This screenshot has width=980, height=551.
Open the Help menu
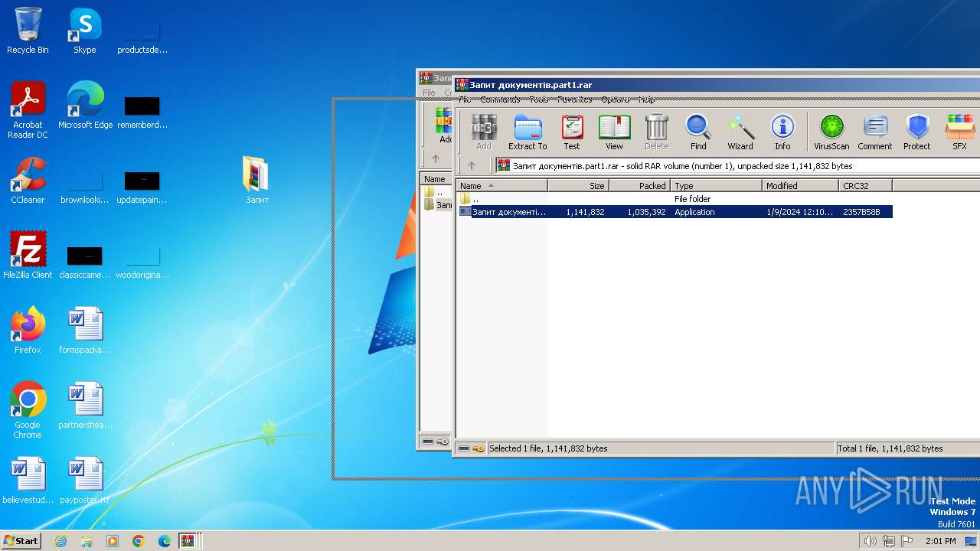point(647,99)
